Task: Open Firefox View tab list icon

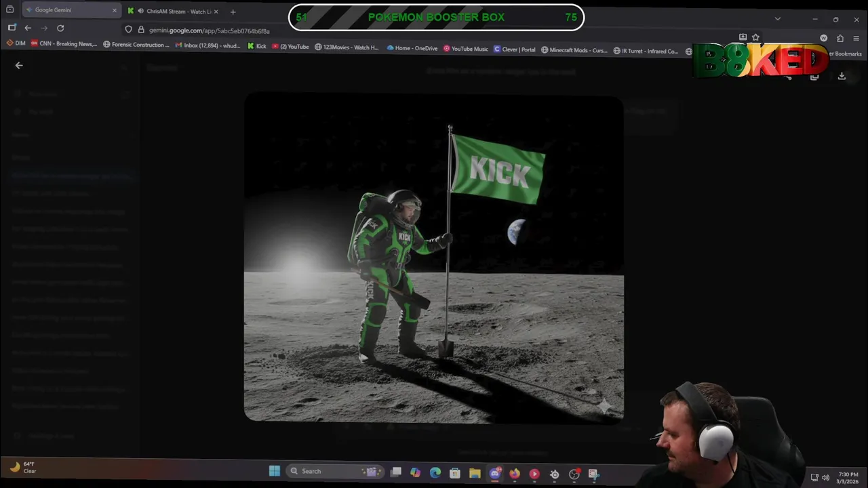Action: [x=9, y=10]
